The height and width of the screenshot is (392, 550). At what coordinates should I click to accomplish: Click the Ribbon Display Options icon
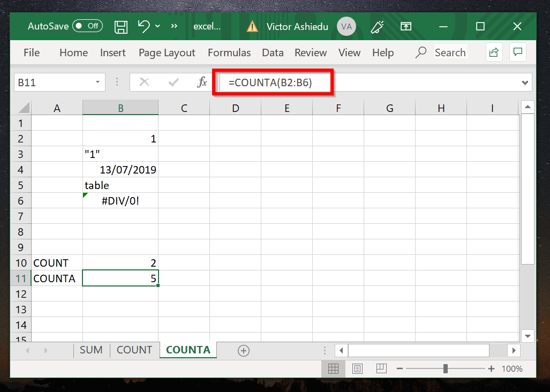406,26
